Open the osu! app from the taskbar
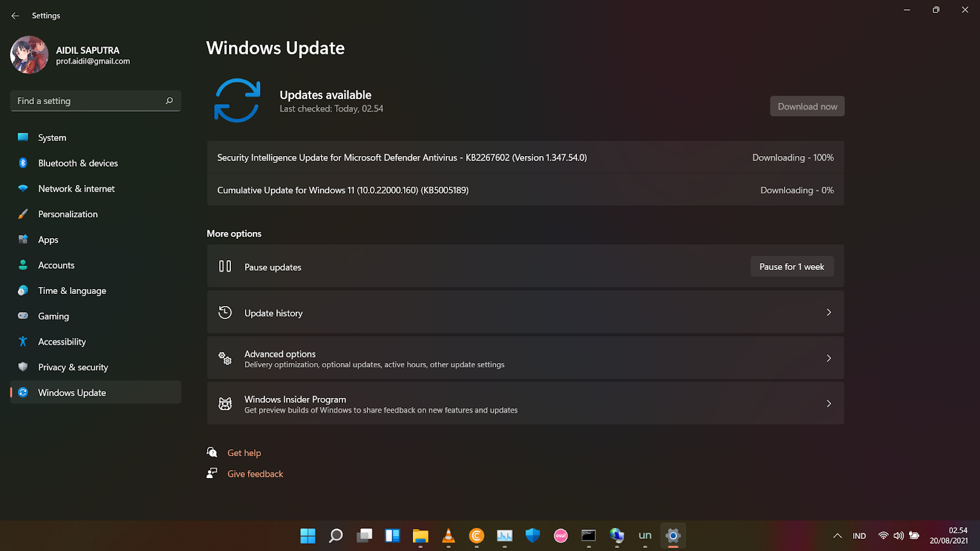The width and height of the screenshot is (980, 551). [x=561, y=536]
